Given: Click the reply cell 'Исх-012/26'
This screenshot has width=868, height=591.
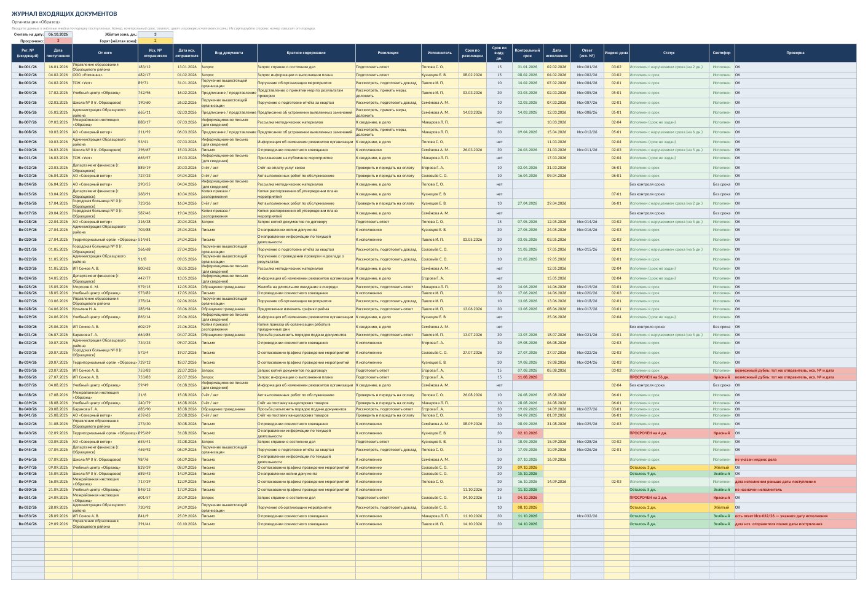Looking at the screenshot, I should (587, 132).
